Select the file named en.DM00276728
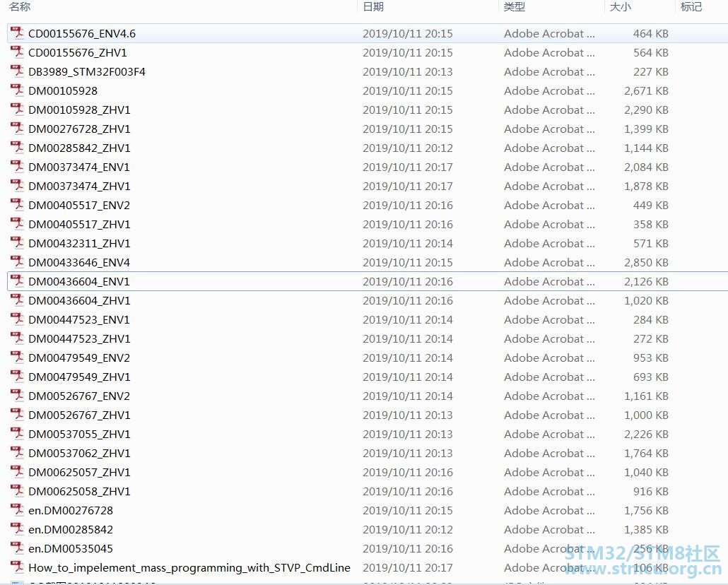 pos(71,510)
